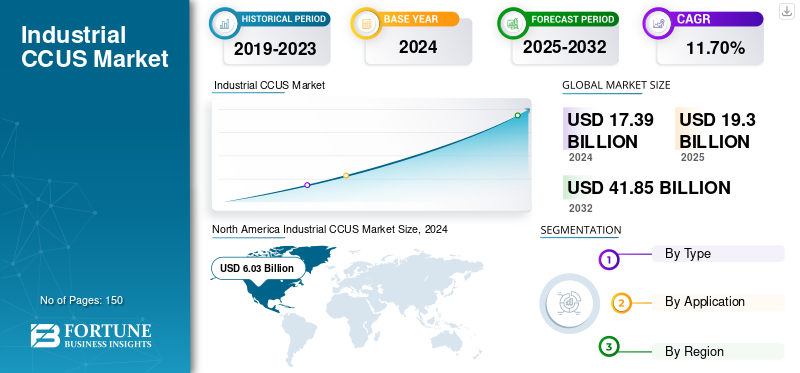
Task: Click the USD 41.85 Billion 2032 figure
Action: 649,188
